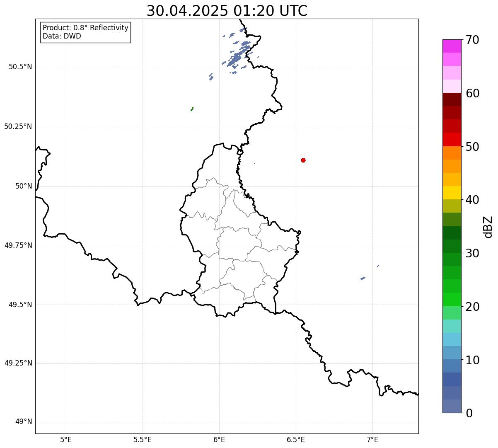Click the dark maroon colorbar segment below 60
This screenshot has width=498, height=448.
tap(452, 99)
